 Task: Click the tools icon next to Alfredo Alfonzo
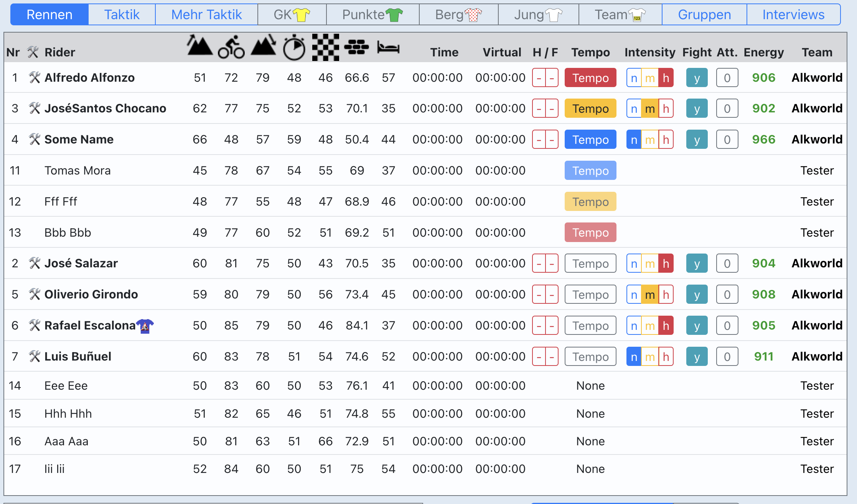[35, 77]
